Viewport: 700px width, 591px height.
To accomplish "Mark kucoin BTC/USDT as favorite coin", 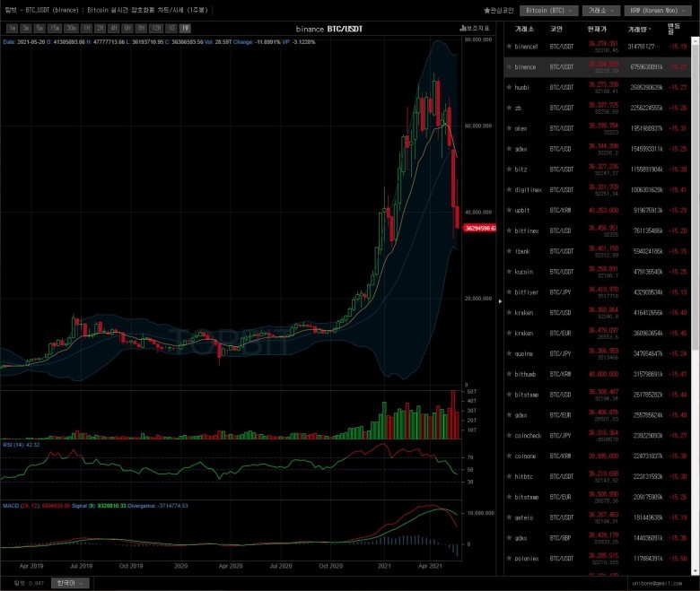I will pyautogui.click(x=509, y=272).
